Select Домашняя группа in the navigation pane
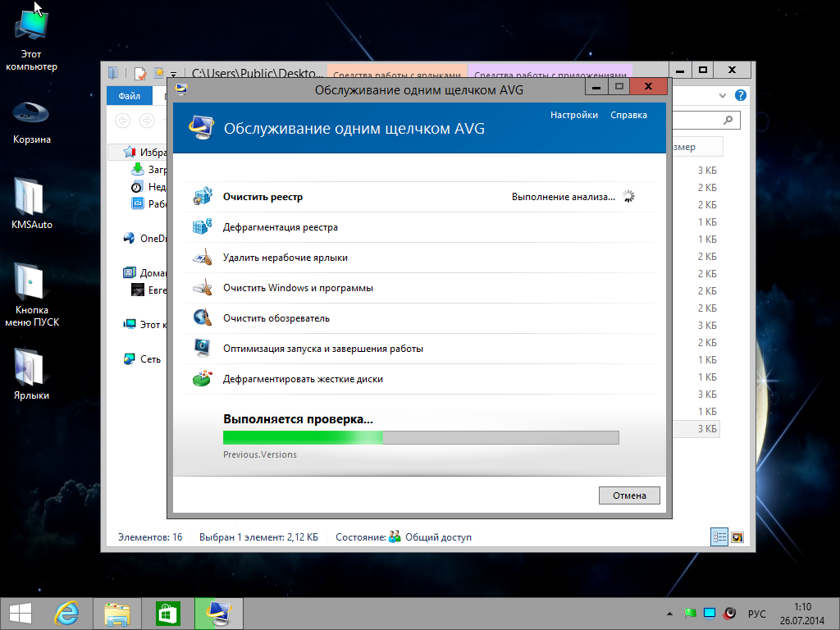This screenshot has width=840, height=630. [145, 272]
